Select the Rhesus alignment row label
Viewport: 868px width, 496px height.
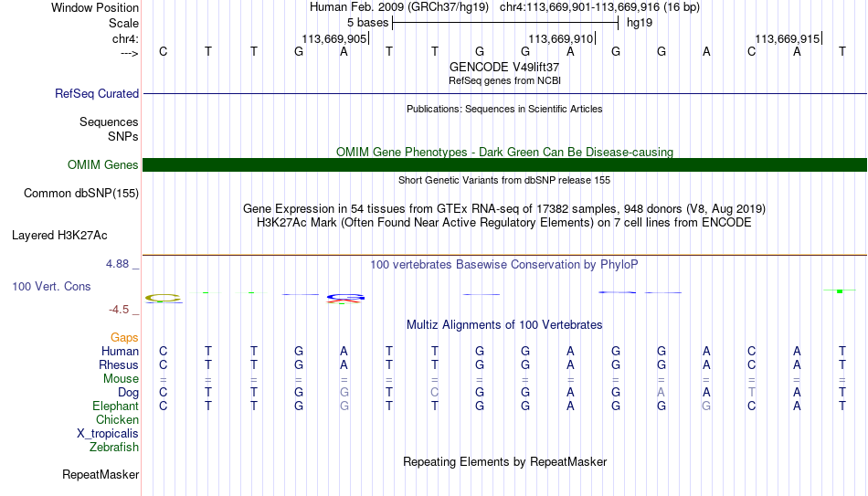119,365
